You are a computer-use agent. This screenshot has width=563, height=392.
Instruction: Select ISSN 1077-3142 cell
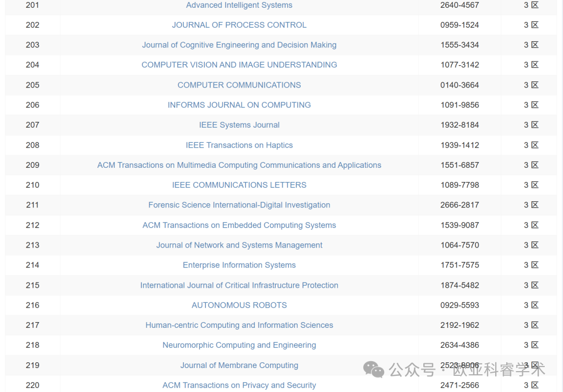pos(460,65)
